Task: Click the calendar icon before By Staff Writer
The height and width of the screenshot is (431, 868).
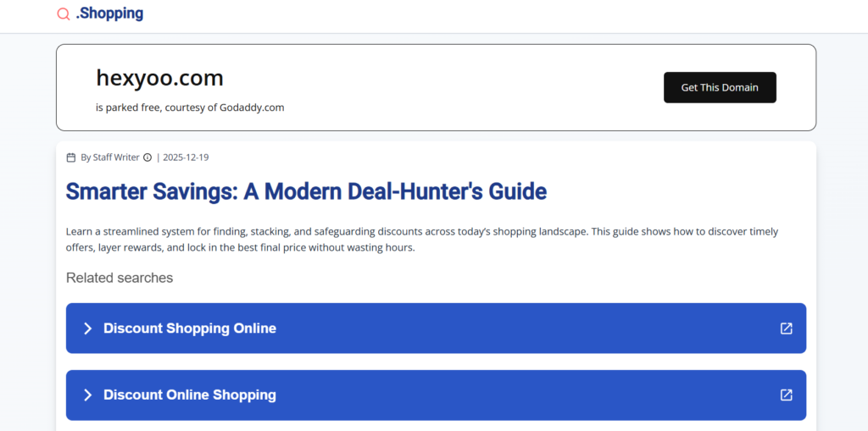Action: (x=71, y=157)
